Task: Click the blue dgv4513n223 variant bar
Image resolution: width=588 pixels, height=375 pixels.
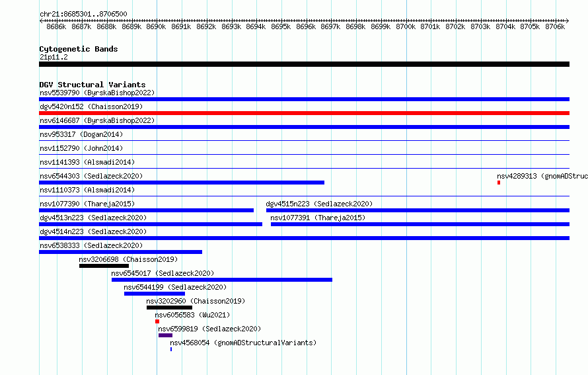Action: 151,224
